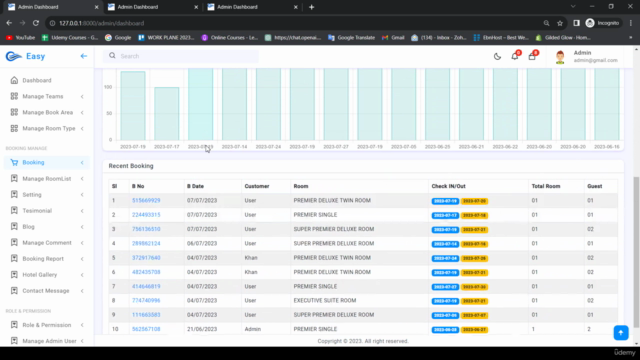Click the Room column header
Screen dimensions: 640x360
coord(301,186)
